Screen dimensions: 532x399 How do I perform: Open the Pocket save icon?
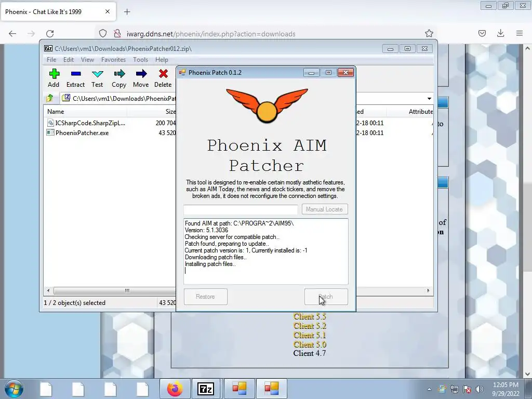pyautogui.click(x=482, y=34)
